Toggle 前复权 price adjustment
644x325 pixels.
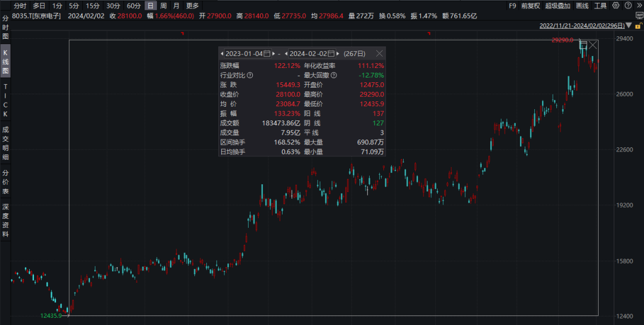pyautogui.click(x=530, y=5)
